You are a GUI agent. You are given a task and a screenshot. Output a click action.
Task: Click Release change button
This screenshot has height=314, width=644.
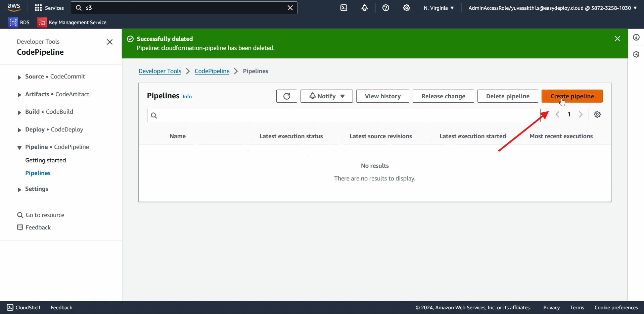click(x=443, y=96)
